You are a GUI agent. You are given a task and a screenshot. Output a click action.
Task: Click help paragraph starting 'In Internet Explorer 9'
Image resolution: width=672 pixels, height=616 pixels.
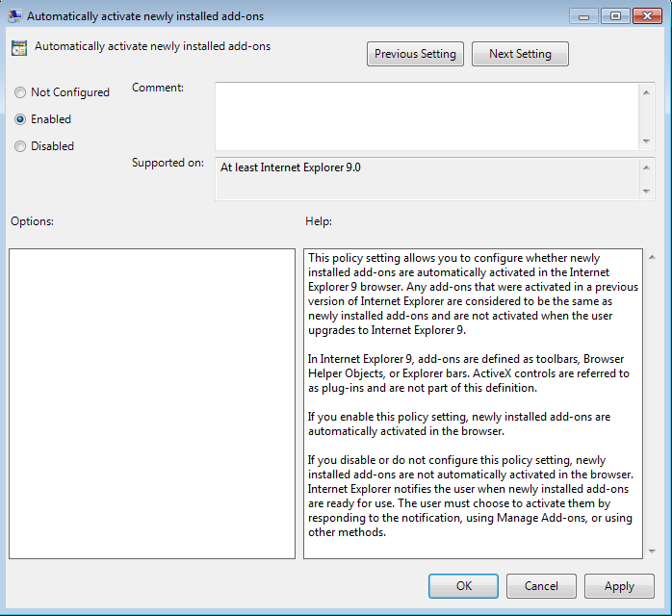[469, 373]
